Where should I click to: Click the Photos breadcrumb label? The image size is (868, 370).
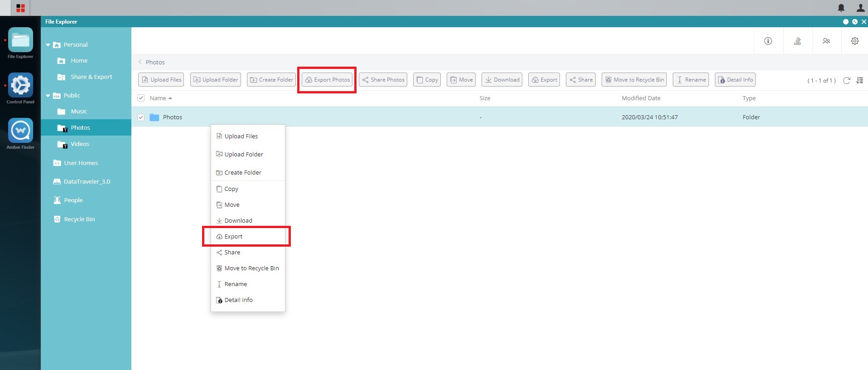[155, 62]
